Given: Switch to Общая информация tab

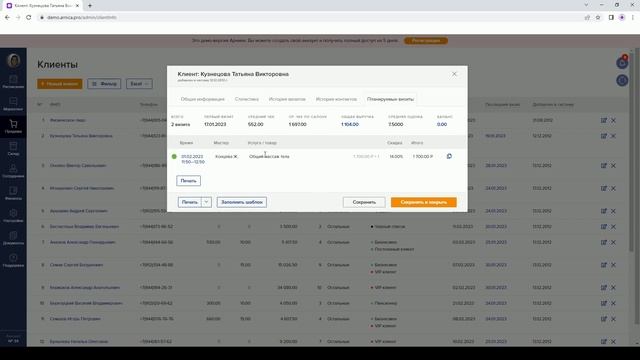Looking at the screenshot, I should pos(202,99).
